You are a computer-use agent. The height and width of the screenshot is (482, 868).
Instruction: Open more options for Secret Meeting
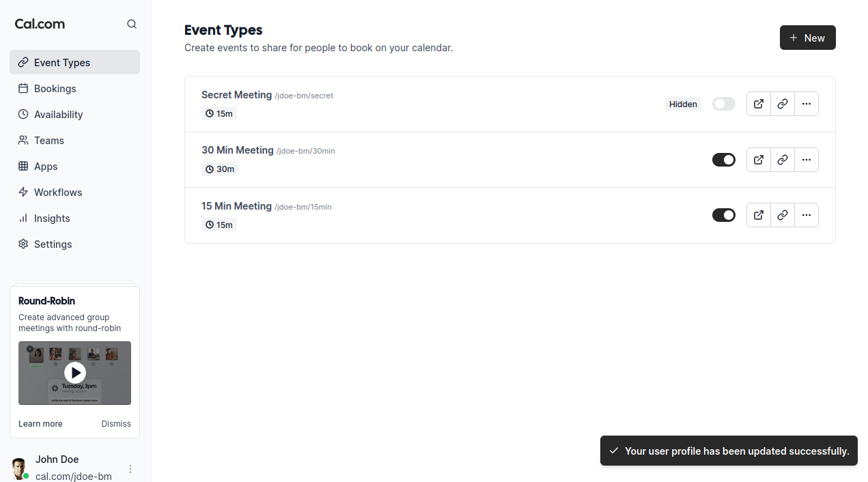pyautogui.click(x=807, y=104)
